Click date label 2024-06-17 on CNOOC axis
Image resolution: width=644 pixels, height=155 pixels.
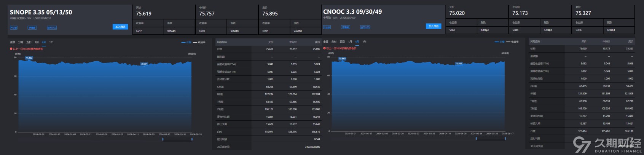[x=508, y=134]
